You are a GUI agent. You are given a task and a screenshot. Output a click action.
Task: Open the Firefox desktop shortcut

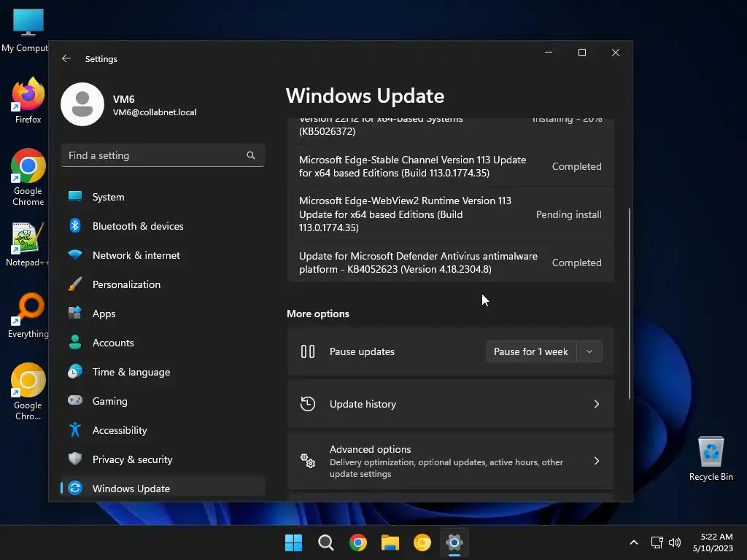point(28,101)
